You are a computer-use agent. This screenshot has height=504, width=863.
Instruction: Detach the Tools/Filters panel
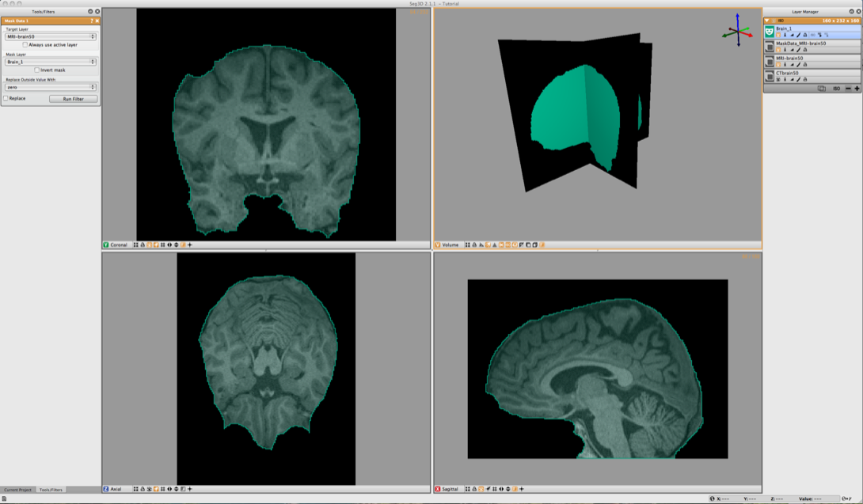[90, 12]
